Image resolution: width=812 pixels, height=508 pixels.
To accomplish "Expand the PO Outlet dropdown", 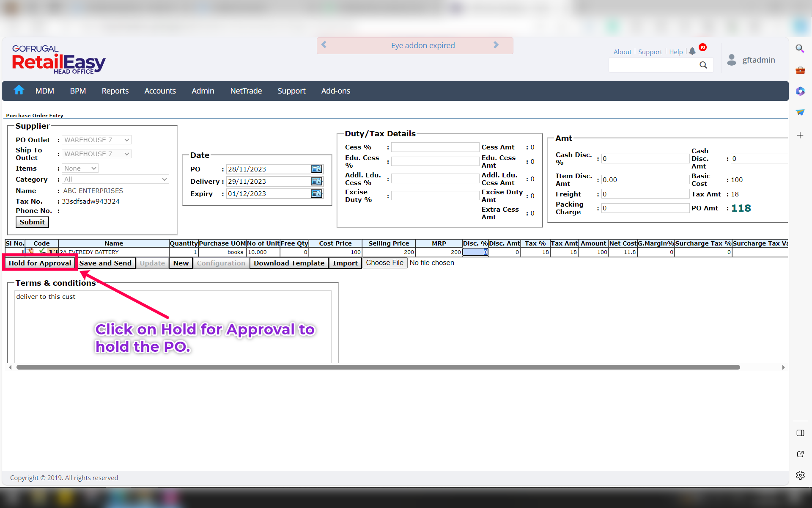I will point(97,140).
